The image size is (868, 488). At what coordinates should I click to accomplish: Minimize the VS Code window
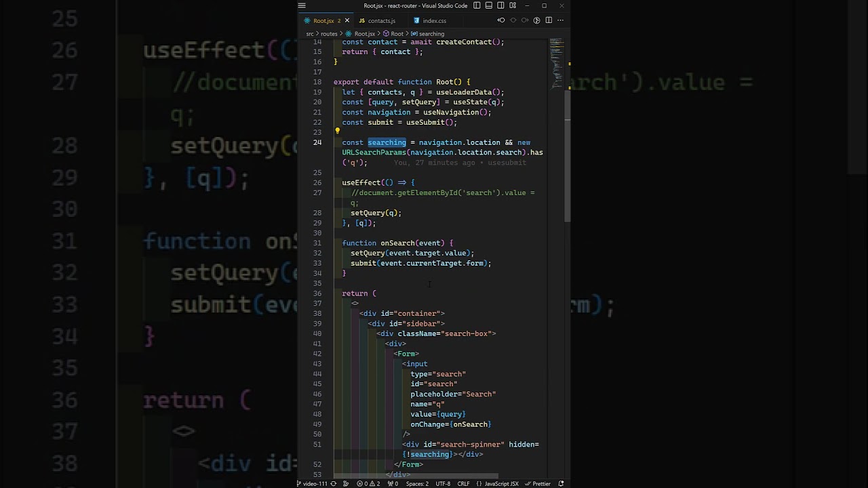(x=527, y=5)
